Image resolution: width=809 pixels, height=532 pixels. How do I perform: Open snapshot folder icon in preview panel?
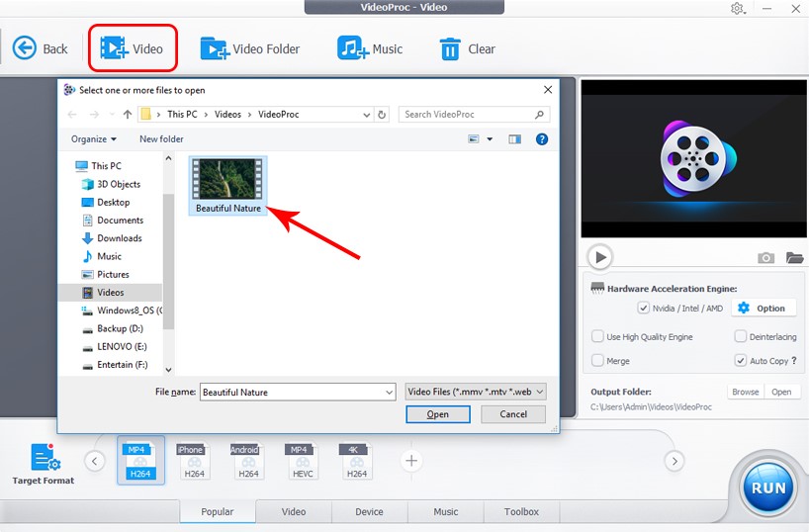[794, 257]
